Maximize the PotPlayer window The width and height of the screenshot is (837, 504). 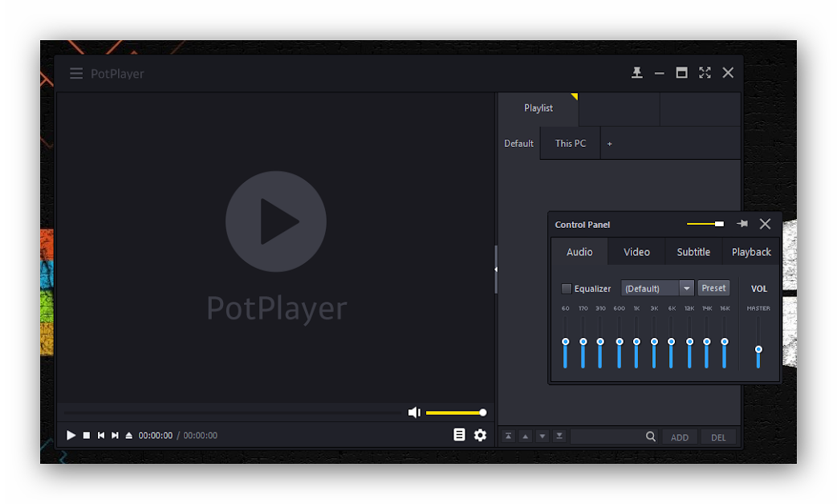point(681,72)
